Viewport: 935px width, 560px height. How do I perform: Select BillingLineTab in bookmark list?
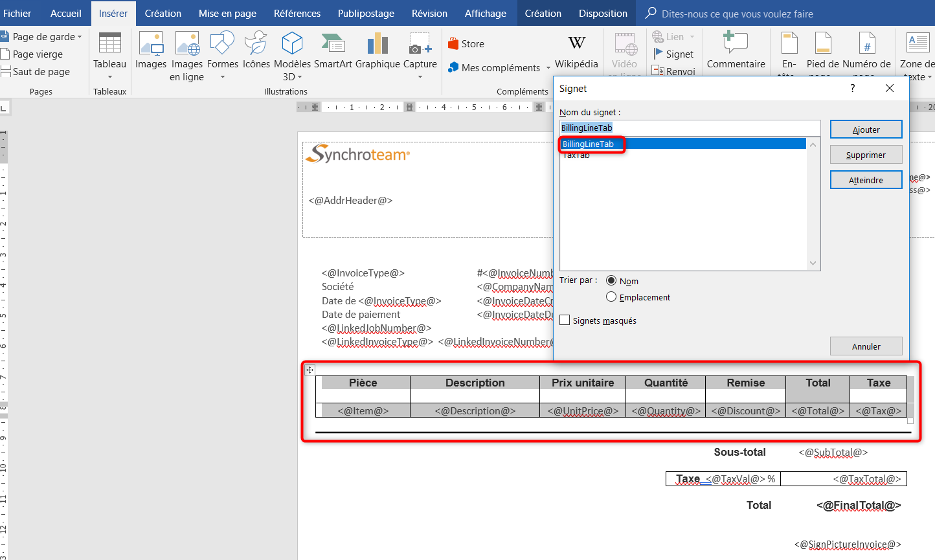point(683,144)
